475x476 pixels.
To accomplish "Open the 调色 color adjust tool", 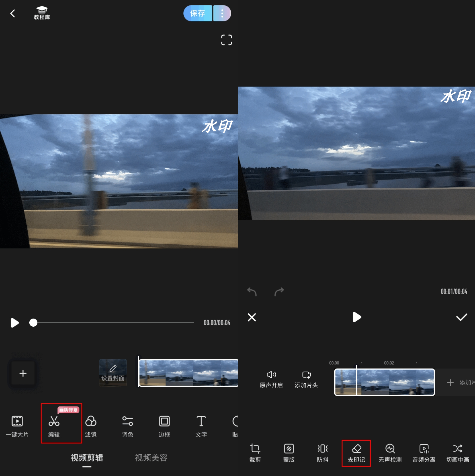I will (x=128, y=426).
